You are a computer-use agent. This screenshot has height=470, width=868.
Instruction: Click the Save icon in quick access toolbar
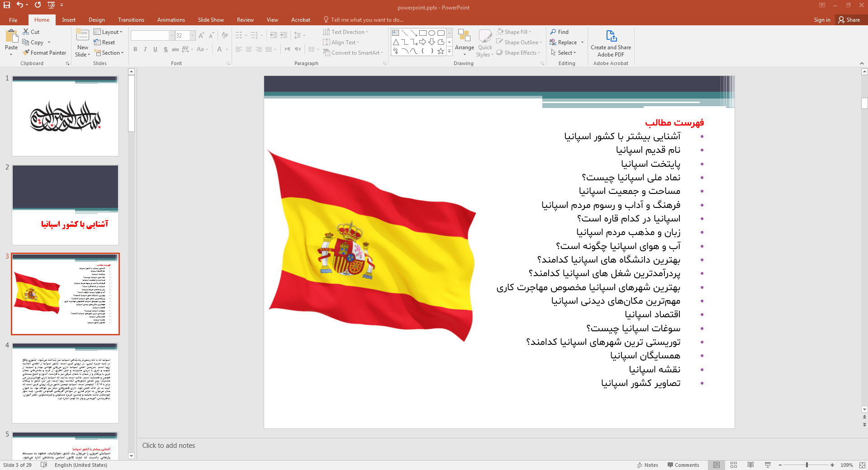point(7,5)
